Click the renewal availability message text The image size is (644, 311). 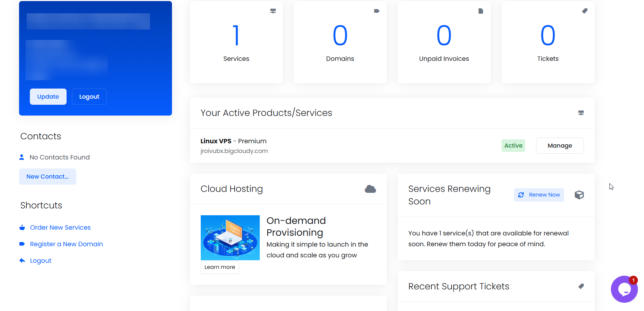pyautogui.click(x=489, y=239)
